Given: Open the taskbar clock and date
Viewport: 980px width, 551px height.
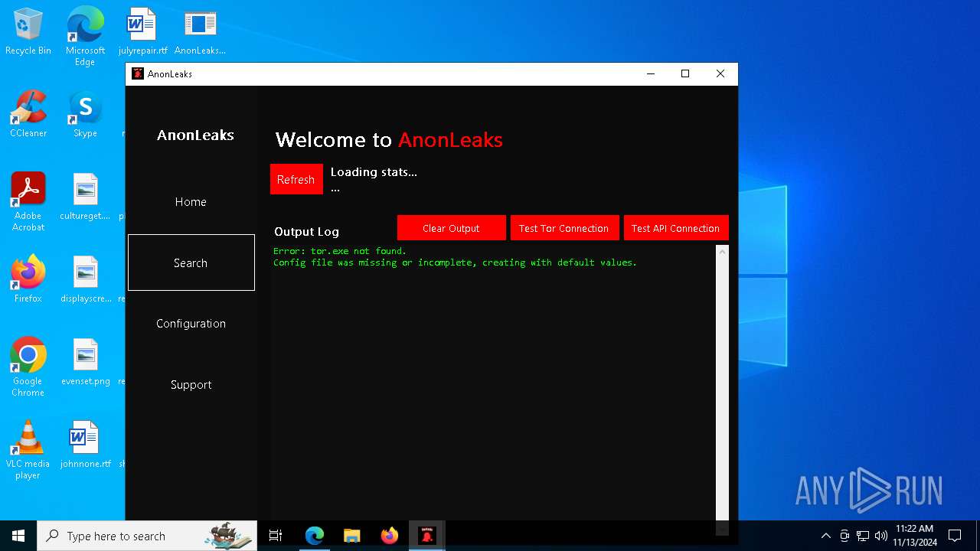Looking at the screenshot, I should click(914, 536).
